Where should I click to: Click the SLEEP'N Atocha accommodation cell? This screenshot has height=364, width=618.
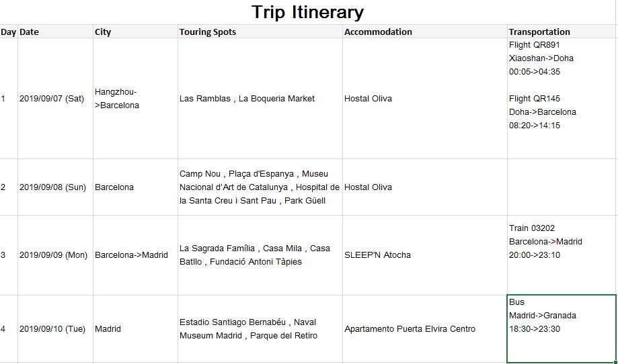pyautogui.click(x=424, y=255)
